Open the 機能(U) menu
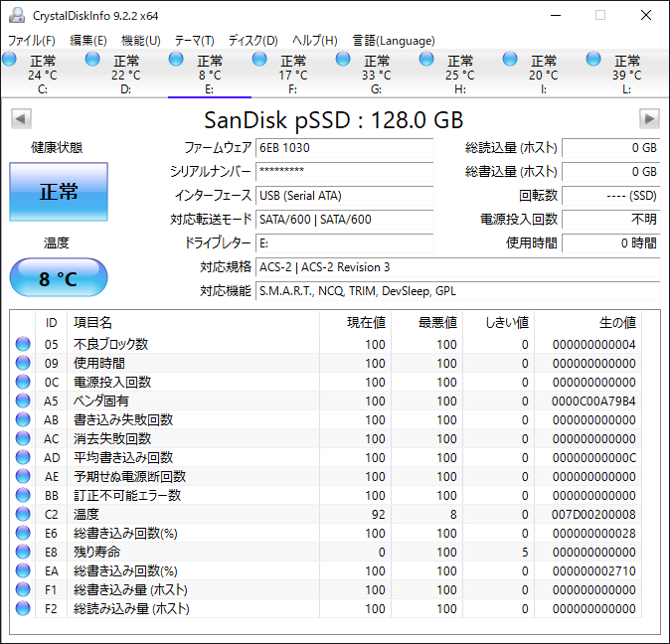This screenshot has width=670, height=644. pos(140,41)
